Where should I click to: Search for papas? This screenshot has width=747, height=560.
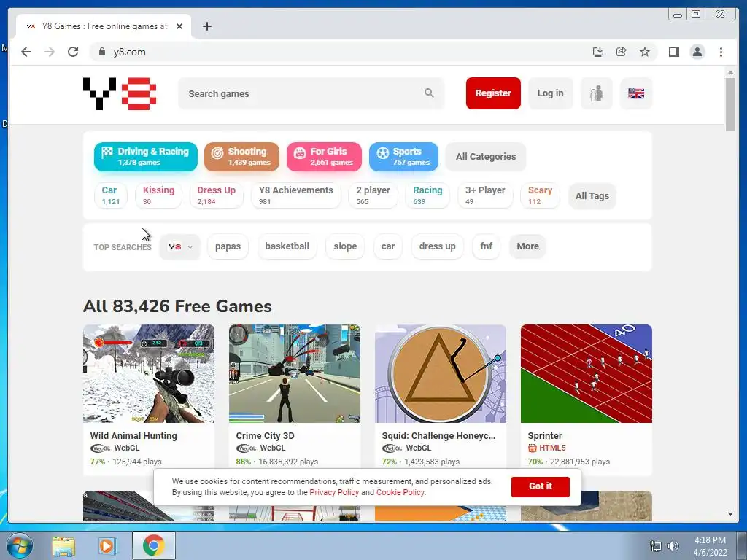pos(228,246)
